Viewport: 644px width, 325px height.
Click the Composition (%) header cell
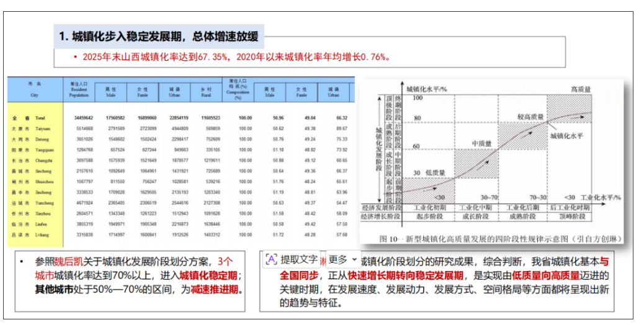point(238,89)
